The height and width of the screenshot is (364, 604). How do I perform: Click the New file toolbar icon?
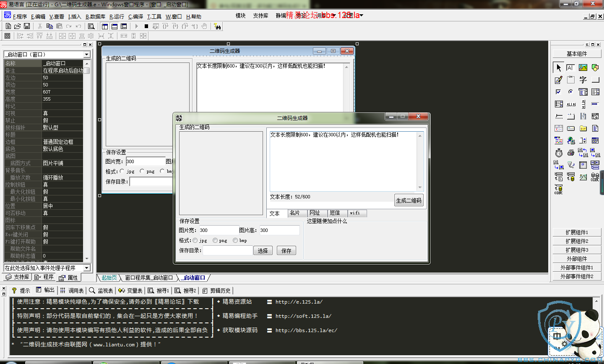tap(8, 26)
